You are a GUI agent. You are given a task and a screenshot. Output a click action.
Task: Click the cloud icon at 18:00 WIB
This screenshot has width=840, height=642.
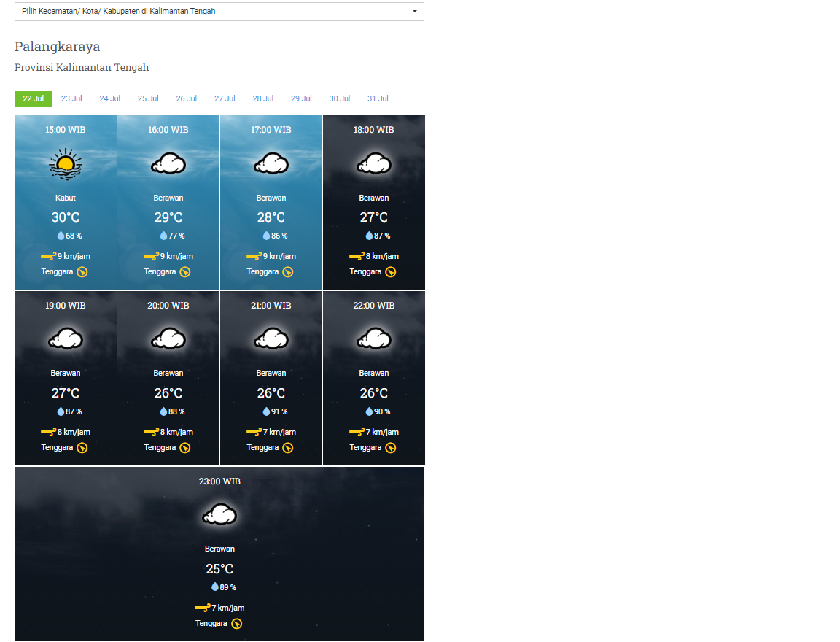click(374, 163)
